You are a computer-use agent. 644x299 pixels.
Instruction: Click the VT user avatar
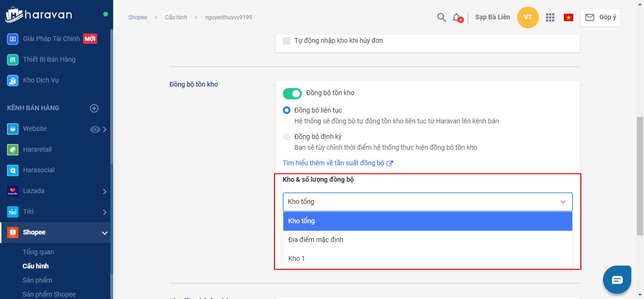tap(528, 17)
